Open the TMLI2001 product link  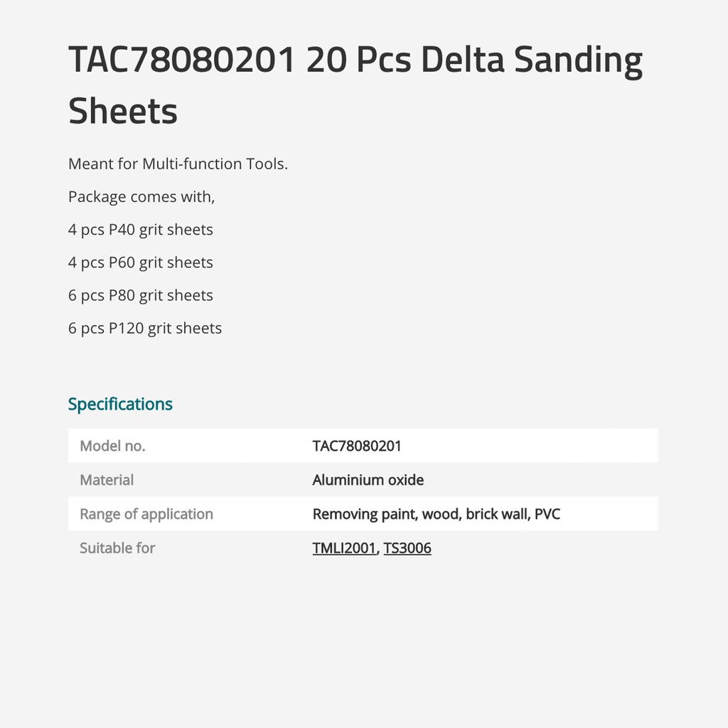(x=344, y=548)
